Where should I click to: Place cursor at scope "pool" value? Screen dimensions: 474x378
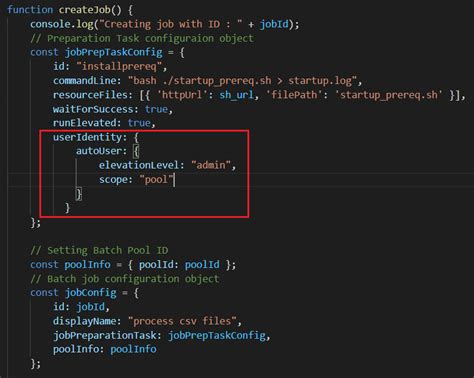pyautogui.click(x=157, y=180)
